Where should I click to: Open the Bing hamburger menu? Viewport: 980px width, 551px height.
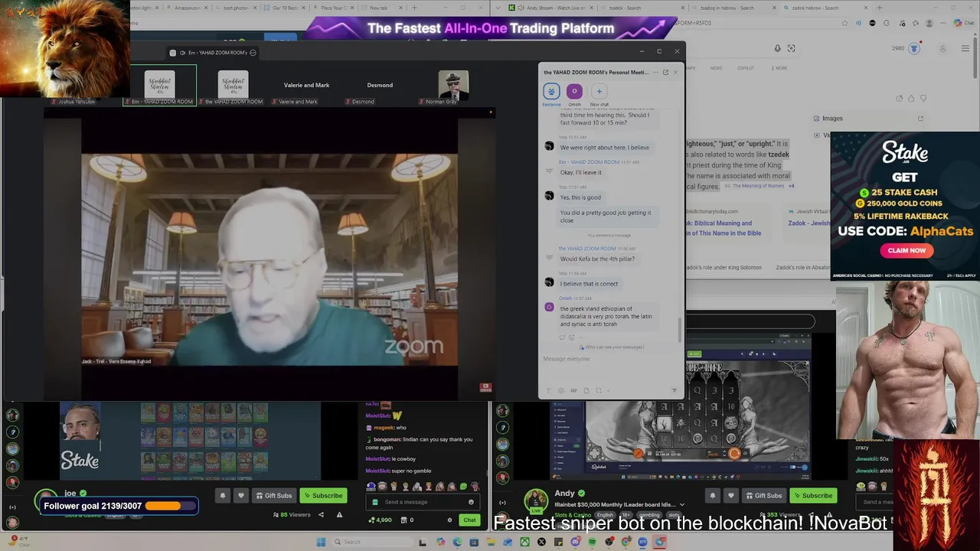click(964, 48)
